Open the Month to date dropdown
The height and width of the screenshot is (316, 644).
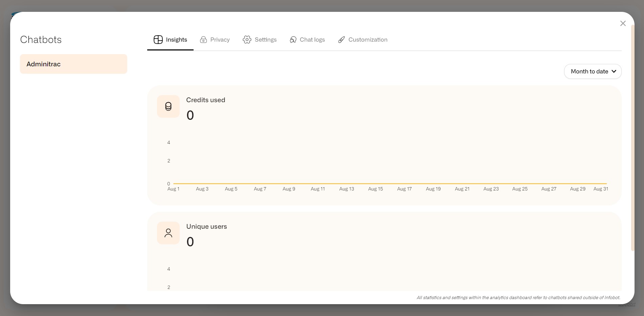[593, 71]
